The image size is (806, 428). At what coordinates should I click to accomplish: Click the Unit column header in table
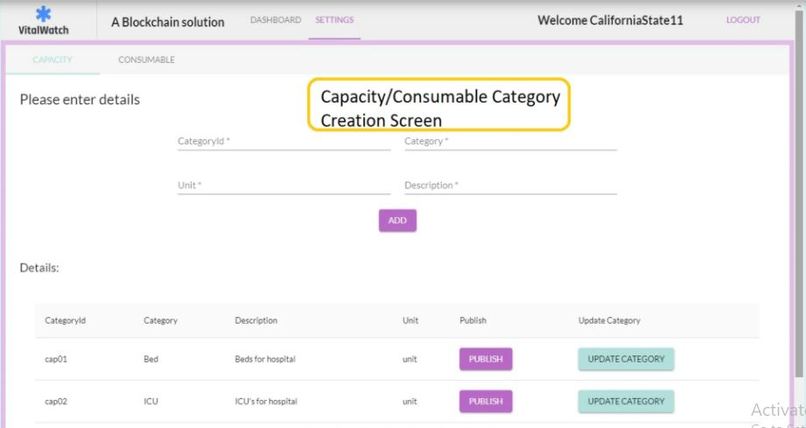410,321
